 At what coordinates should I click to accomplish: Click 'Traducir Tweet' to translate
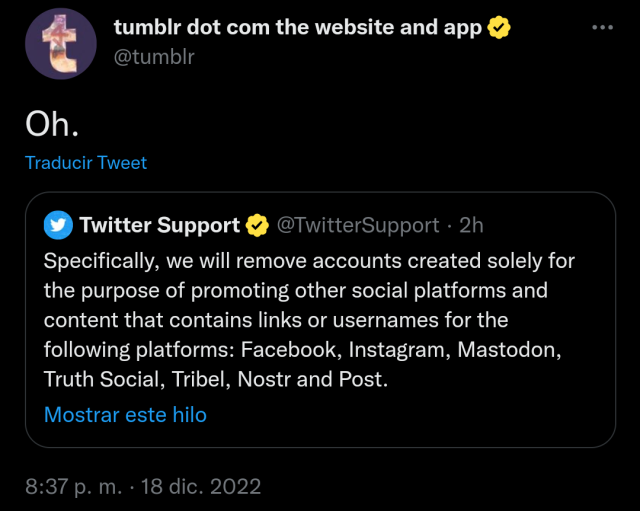86,162
